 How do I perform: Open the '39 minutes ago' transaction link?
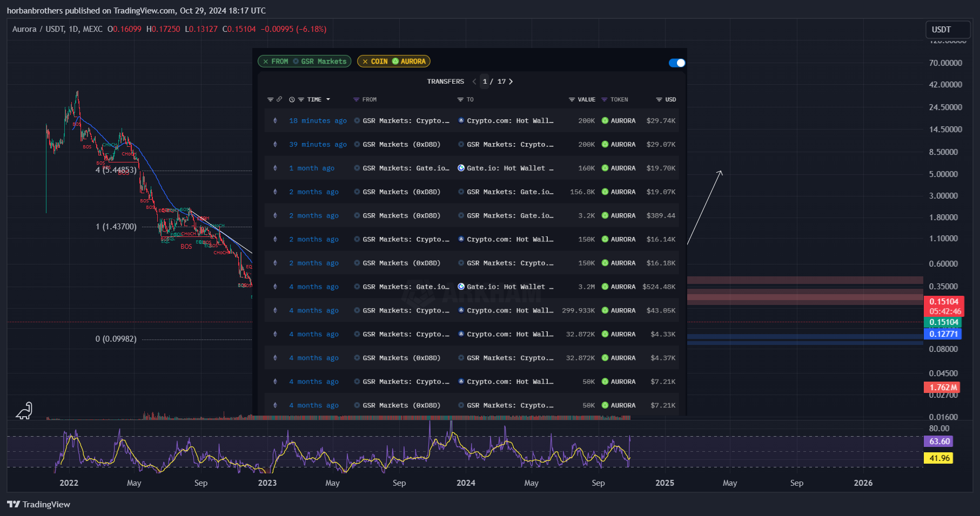pyautogui.click(x=318, y=145)
